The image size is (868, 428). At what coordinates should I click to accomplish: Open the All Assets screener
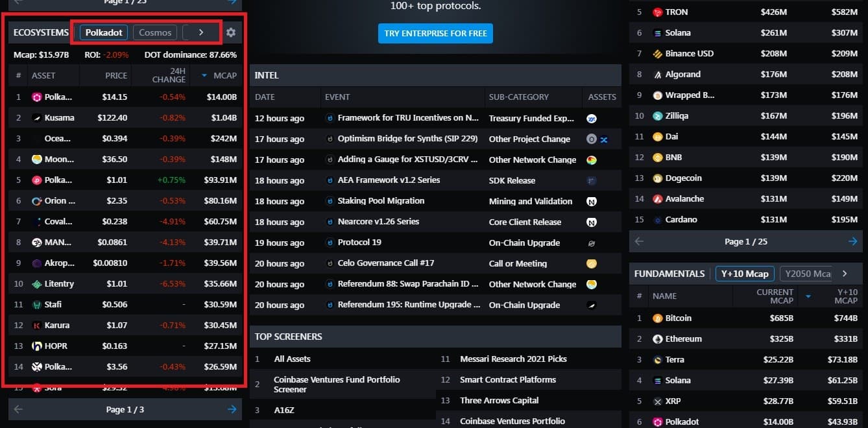(x=292, y=359)
